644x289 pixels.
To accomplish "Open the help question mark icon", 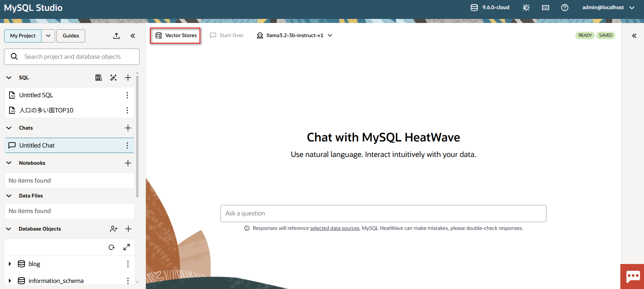I will point(565,7).
